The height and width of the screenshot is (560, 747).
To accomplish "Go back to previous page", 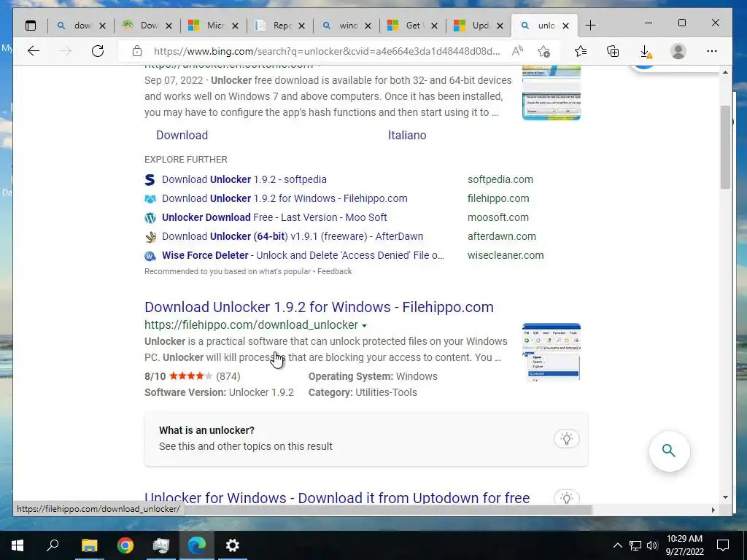I will coord(34,51).
